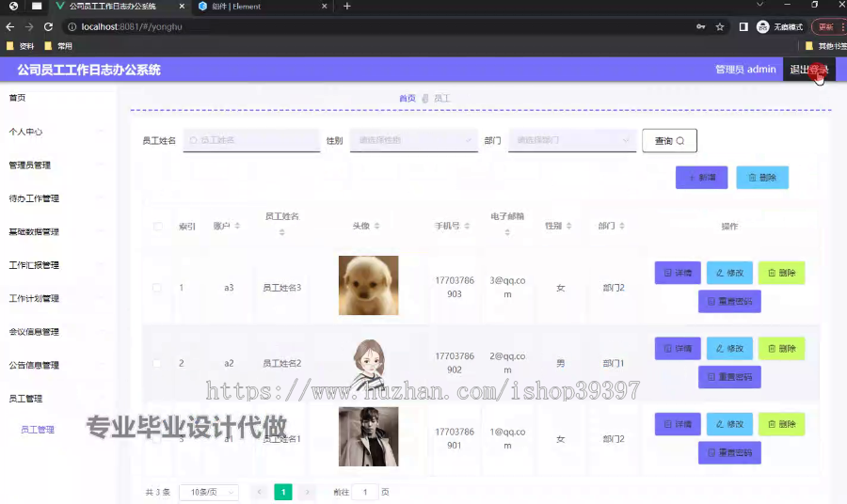Click the 新增 add button
Image resolution: width=847 pixels, height=504 pixels.
tap(701, 178)
